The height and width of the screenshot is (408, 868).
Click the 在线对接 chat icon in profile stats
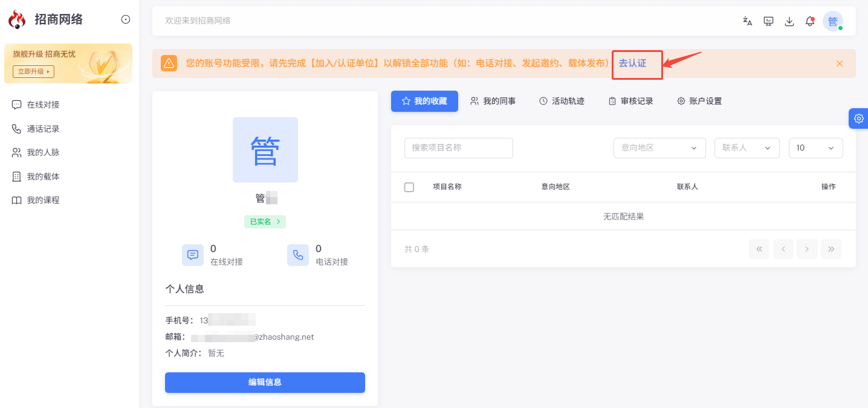coord(193,255)
